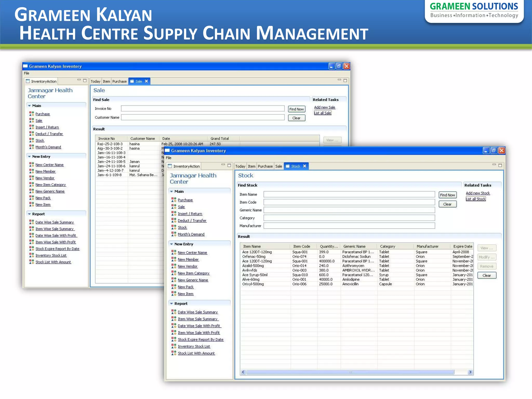Click the icon beside New Vendor in the Stock window
The image size is (532, 399).
pyautogui.click(x=174, y=266)
